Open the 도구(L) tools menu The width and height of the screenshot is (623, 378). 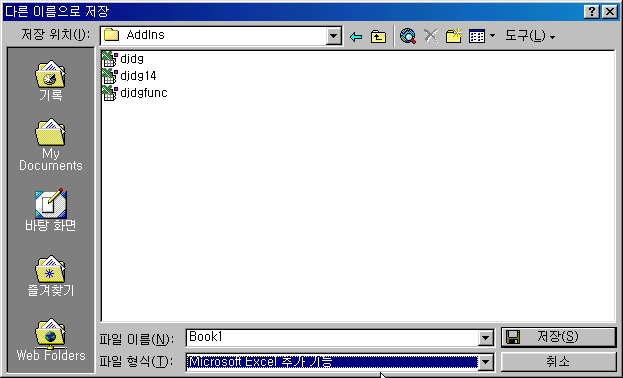click(530, 36)
